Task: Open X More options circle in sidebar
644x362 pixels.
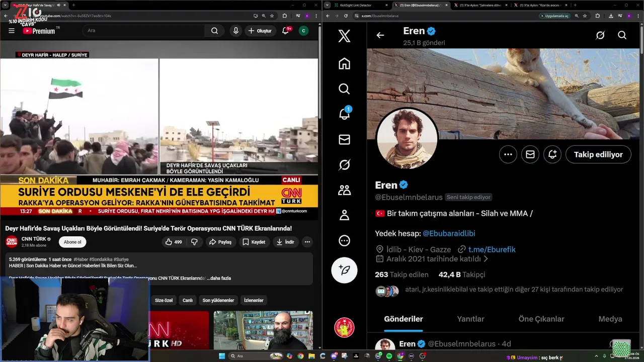Action: pyautogui.click(x=344, y=240)
